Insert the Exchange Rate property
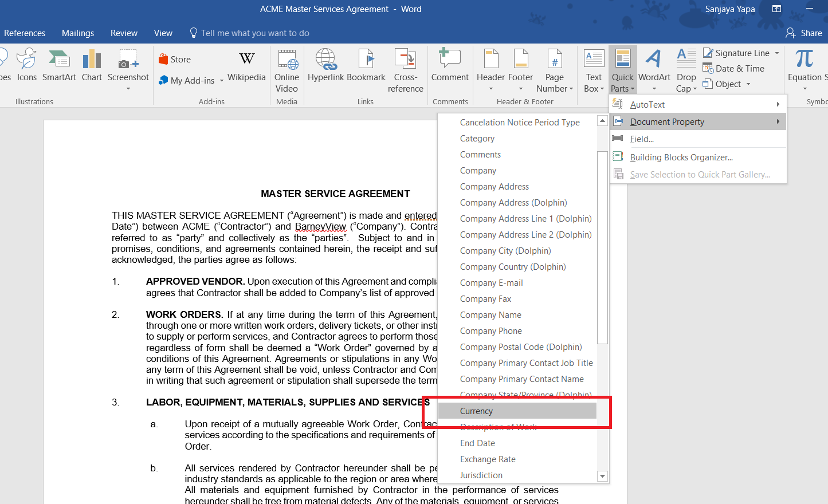This screenshot has width=828, height=504. (517, 459)
